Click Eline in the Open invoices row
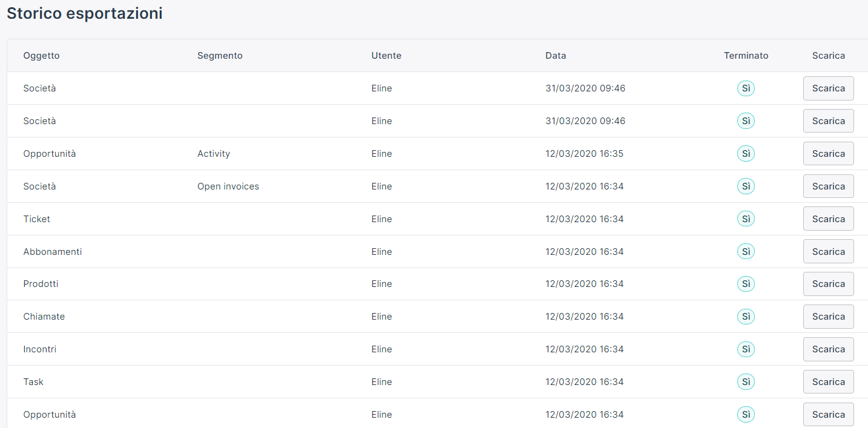Screen dimensions: 868x428 coord(381,186)
